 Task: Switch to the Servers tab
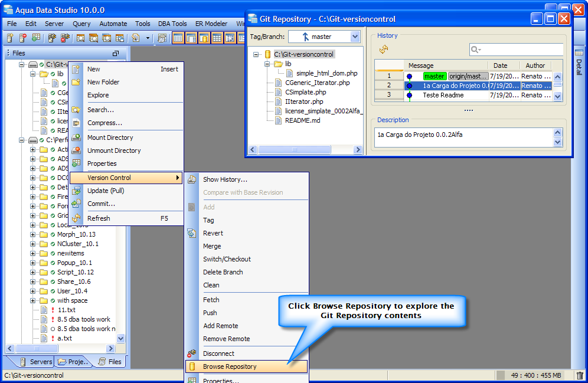[37, 362]
